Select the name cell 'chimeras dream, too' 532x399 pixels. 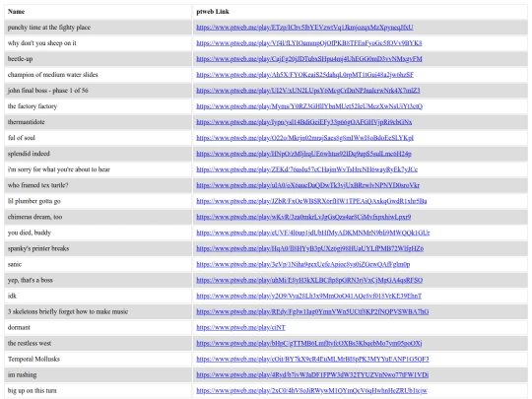tap(99, 217)
